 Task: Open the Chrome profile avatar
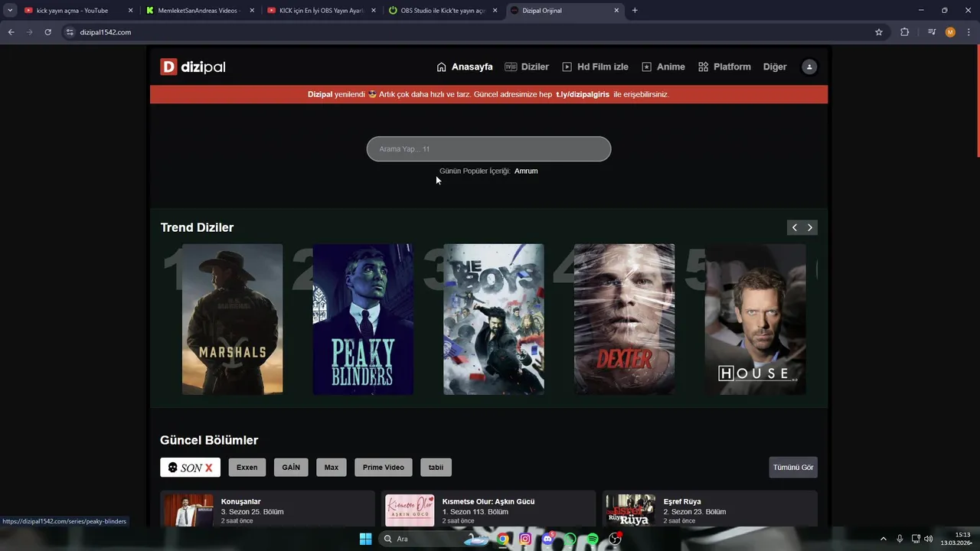950,32
